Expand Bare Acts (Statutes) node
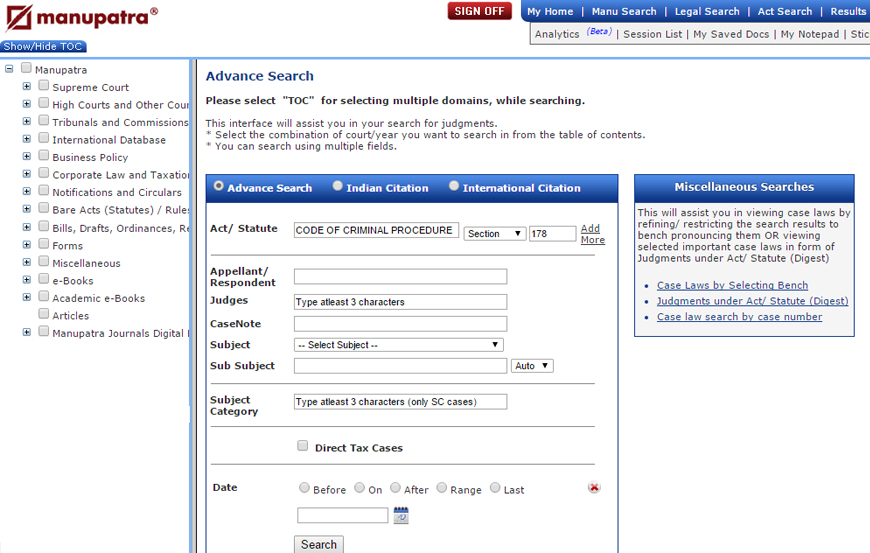 pos(27,209)
